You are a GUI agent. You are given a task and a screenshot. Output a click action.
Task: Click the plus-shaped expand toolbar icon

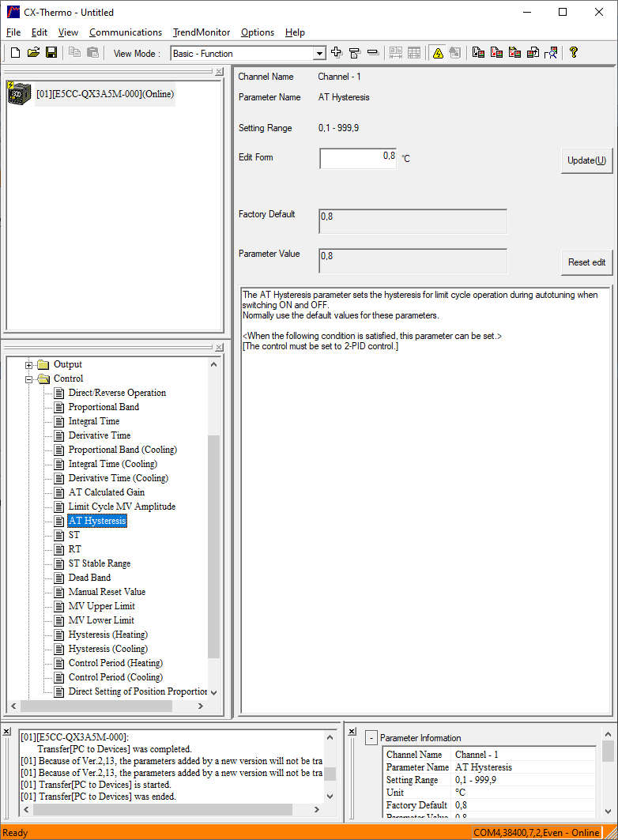click(337, 52)
